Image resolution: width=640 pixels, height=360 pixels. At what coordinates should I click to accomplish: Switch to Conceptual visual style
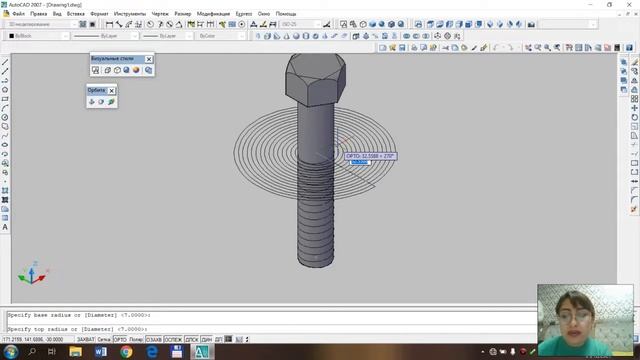coord(136,70)
